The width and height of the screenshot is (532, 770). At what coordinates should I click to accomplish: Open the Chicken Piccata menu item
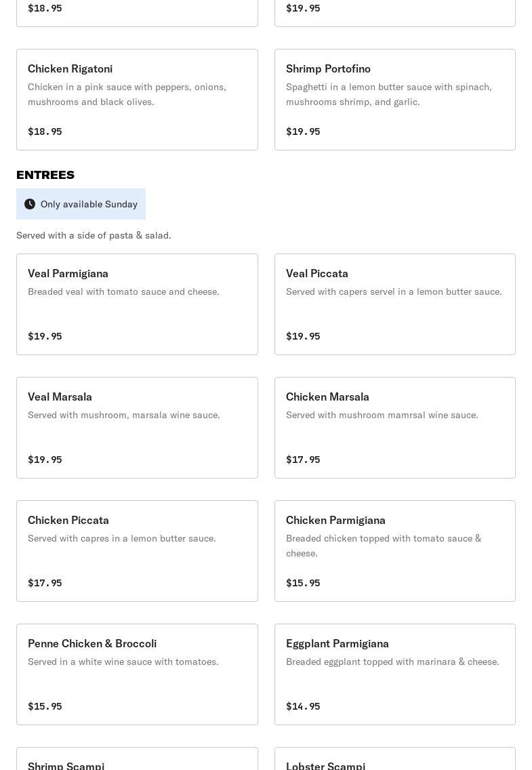(x=137, y=551)
